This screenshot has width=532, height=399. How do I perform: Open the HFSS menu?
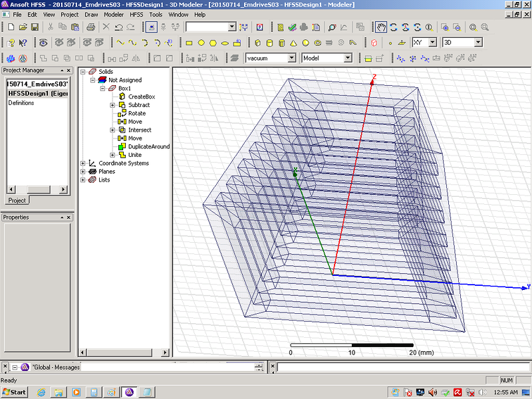tap(136, 14)
